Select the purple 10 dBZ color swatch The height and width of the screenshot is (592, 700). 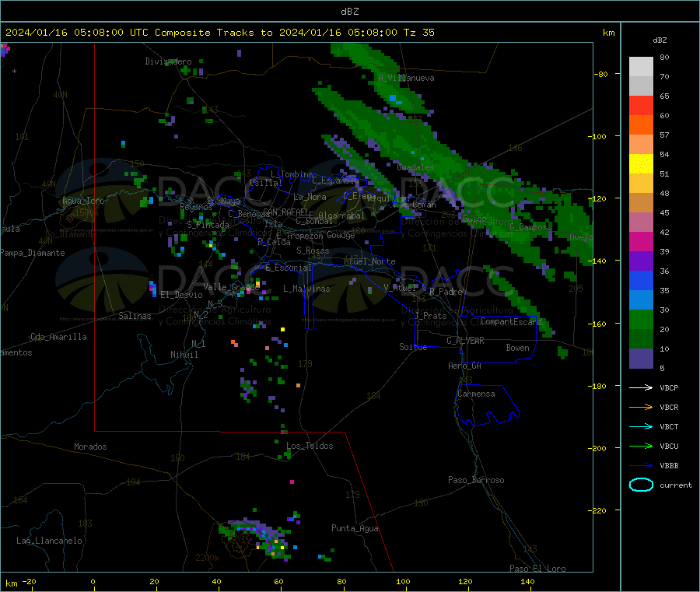pyautogui.click(x=641, y=359)
